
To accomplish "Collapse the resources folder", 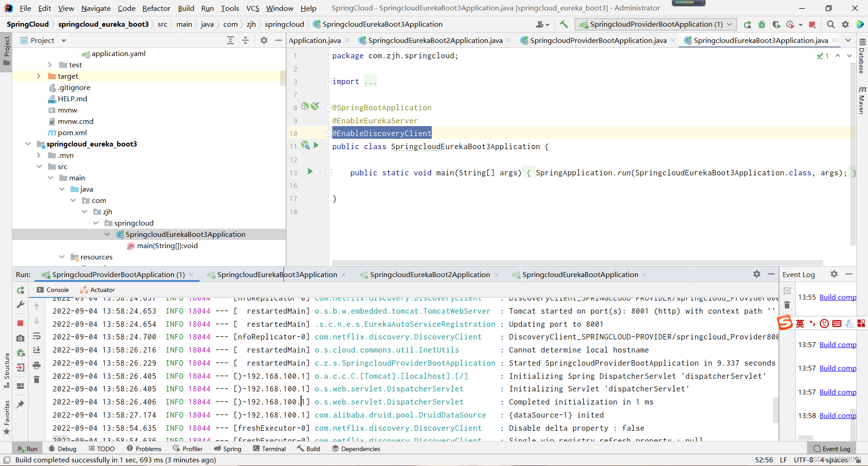I will (x=62, y=257).
